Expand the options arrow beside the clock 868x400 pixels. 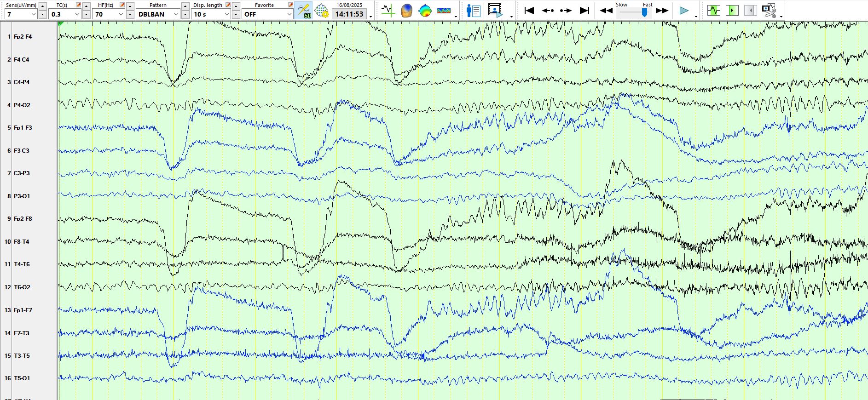coord(371,17)
